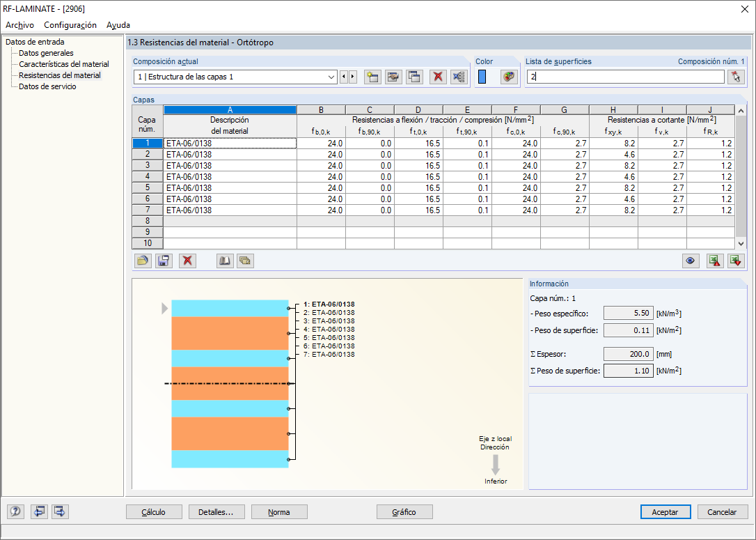Select Datos de servicio in tree
The width and height of the screenshot is (756, 540).
(47, 86)
